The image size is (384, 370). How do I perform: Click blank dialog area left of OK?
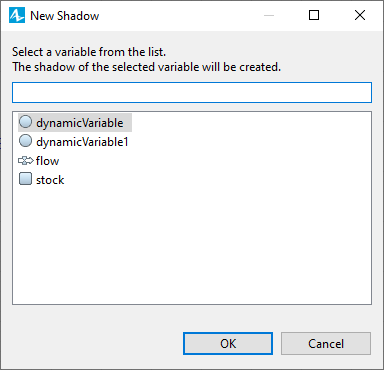[97, 343]
